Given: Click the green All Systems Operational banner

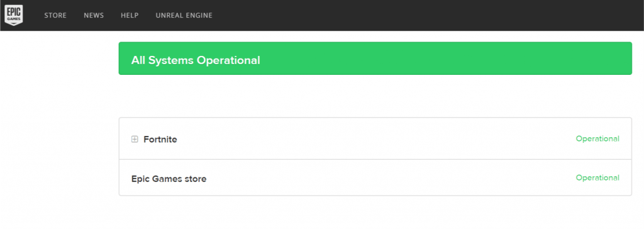Looking at the screenshot, I should coord(375,59).
